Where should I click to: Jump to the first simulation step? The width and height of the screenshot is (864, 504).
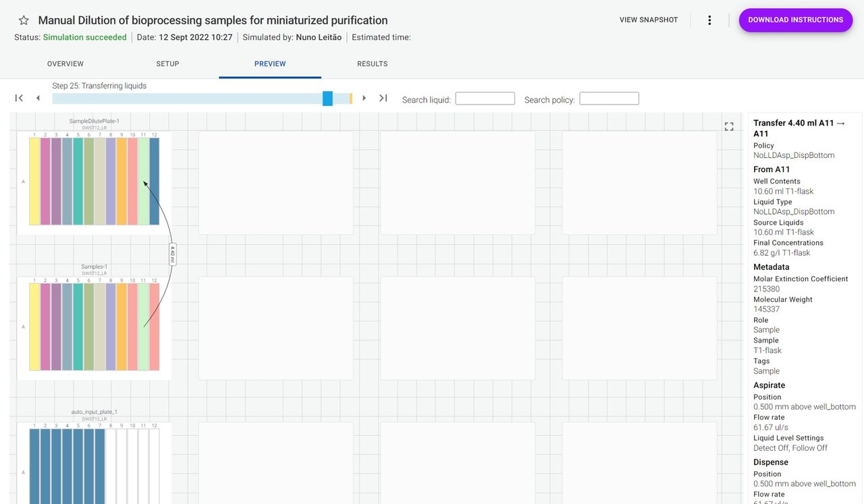coord(19,99)
